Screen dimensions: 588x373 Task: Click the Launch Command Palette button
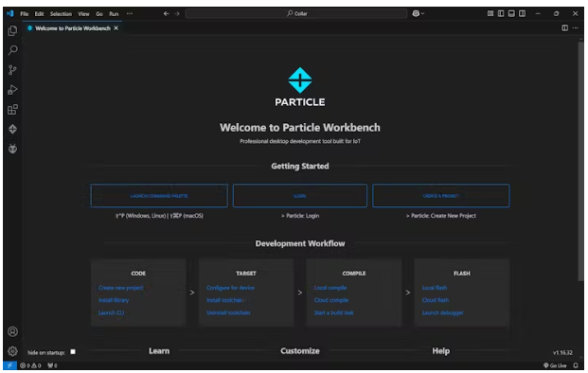pos(159,195)
